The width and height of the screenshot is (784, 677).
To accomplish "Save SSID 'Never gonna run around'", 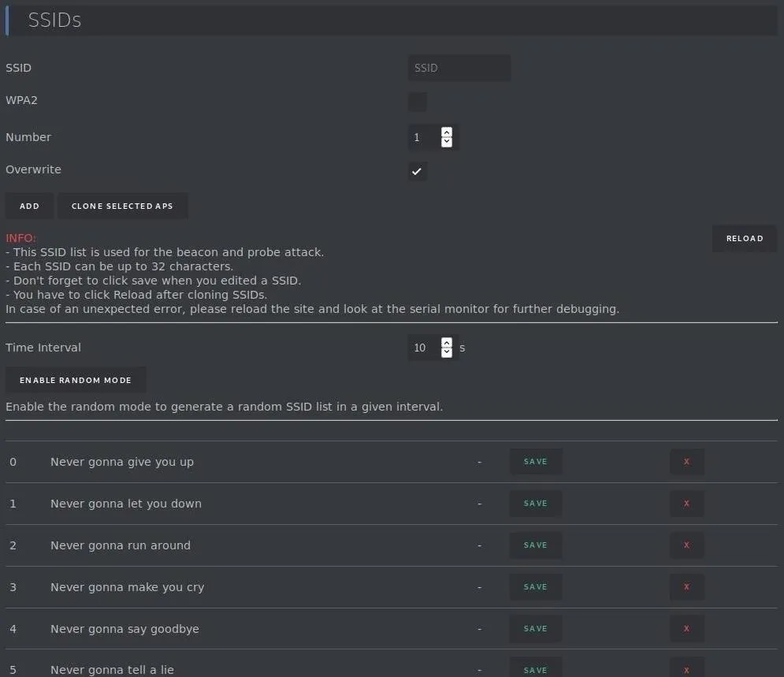I will pyautogui.click(x=536, y=545).
